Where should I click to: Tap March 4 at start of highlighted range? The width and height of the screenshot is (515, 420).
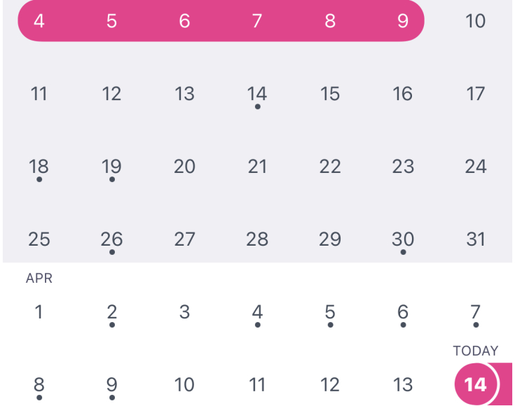[x=39, y=21]
